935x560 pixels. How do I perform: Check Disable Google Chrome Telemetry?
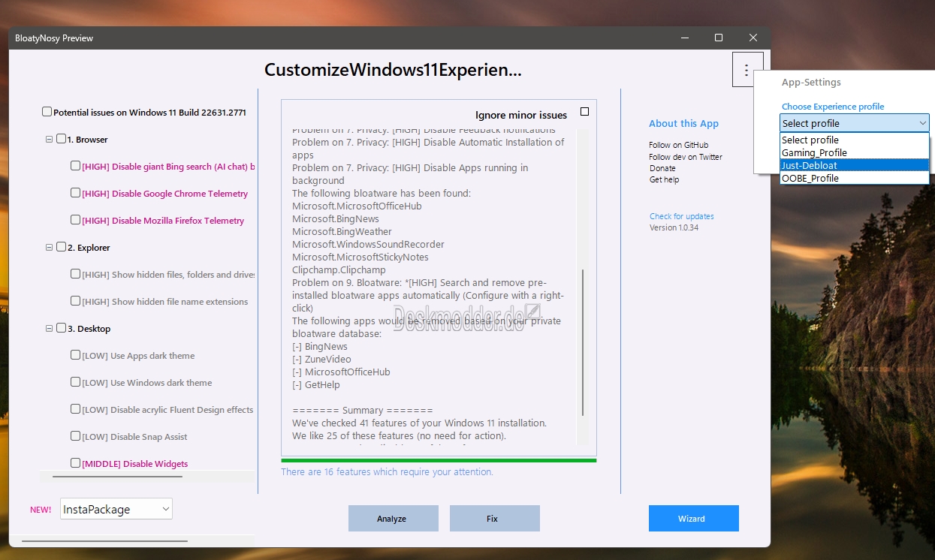[x=75, y=193]
